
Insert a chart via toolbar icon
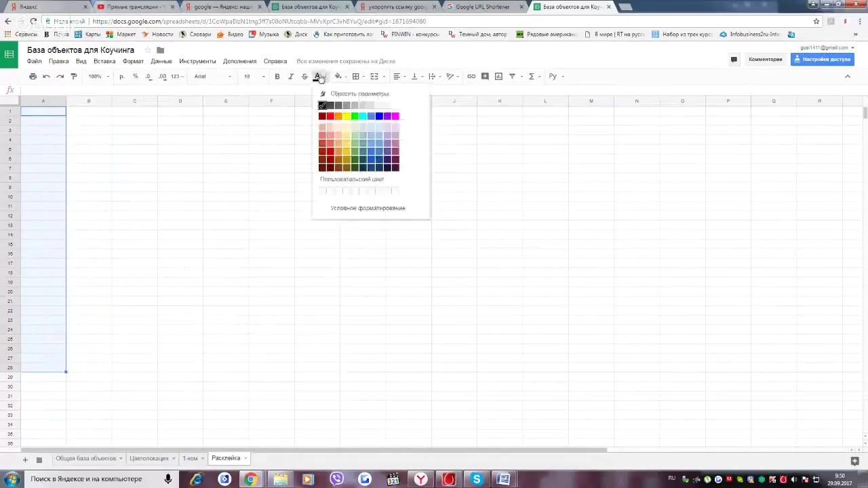click(498, 77)
